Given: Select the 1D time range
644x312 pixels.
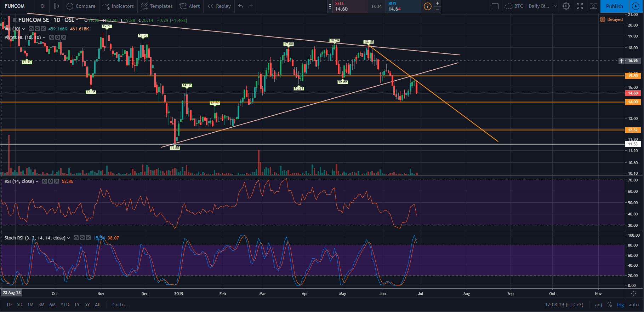Looking at the screenshot, I should [x=9, y=305].
